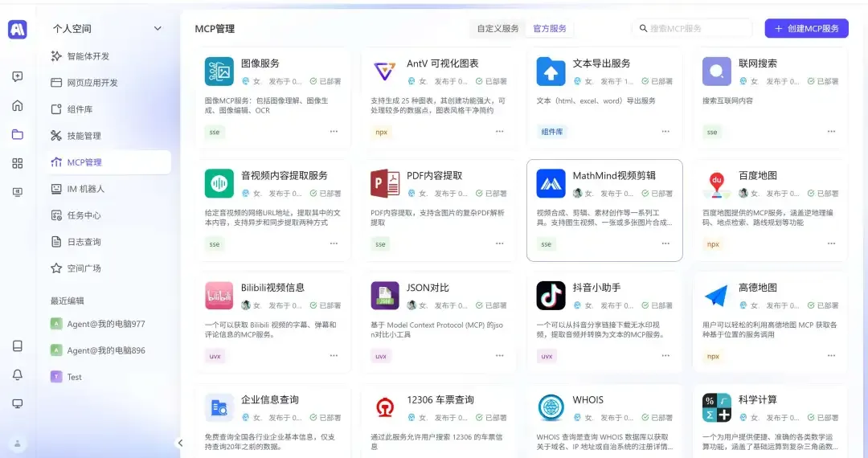The width and height of the screenshot is (868, 458).
Task: Open recent item Agent@我的电脑977
Action: 106,324
